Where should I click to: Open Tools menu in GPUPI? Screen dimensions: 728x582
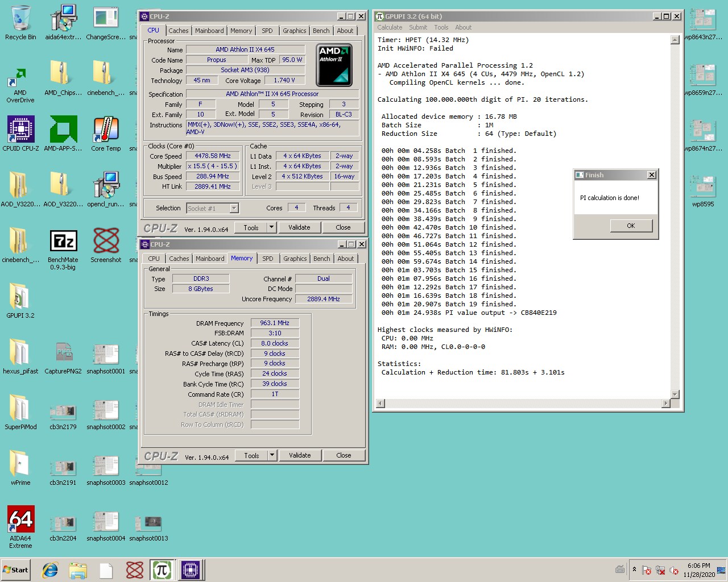(441, 27)
